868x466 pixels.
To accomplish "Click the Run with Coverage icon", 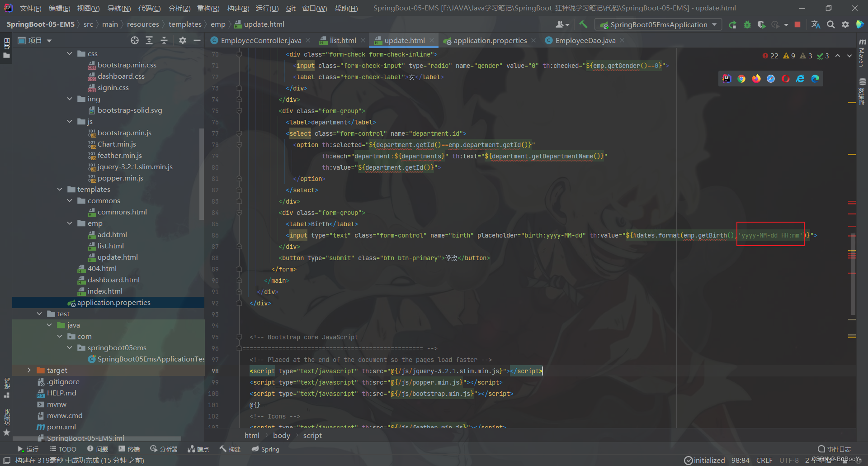I will (761, 24).
